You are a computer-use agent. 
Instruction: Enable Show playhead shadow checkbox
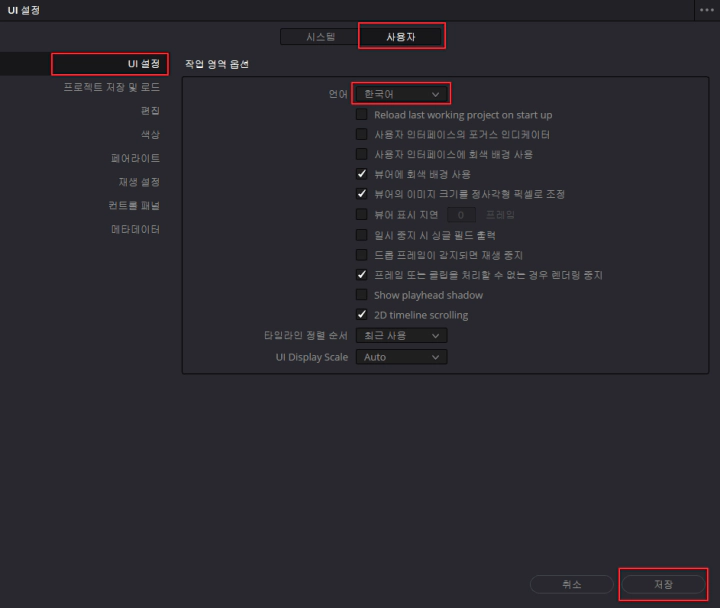362,294
